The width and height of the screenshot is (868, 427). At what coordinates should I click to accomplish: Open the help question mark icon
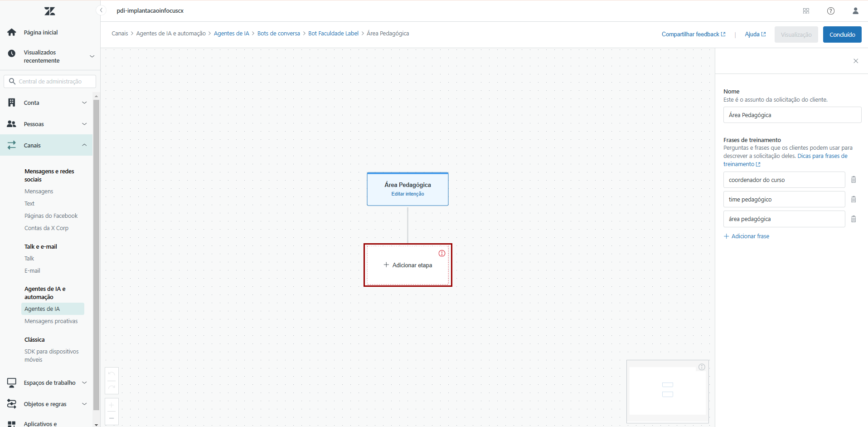click(830, 11)
